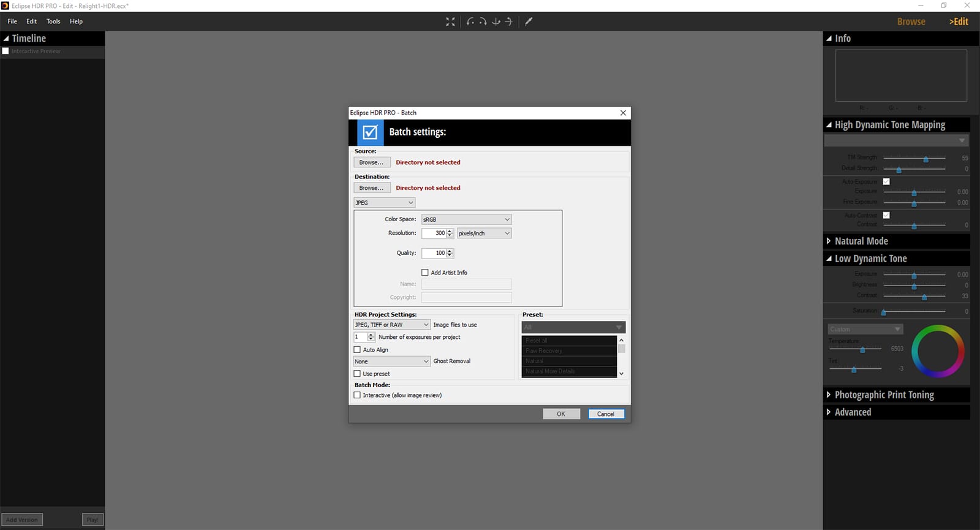This screenshot has width=980, height=530.
Task: Select the eyedropper tool in toolbar
Action: point(529,21)
